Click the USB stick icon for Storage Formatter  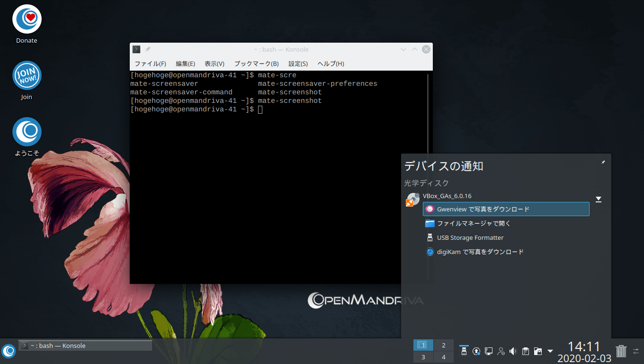[x=430, y=237]
